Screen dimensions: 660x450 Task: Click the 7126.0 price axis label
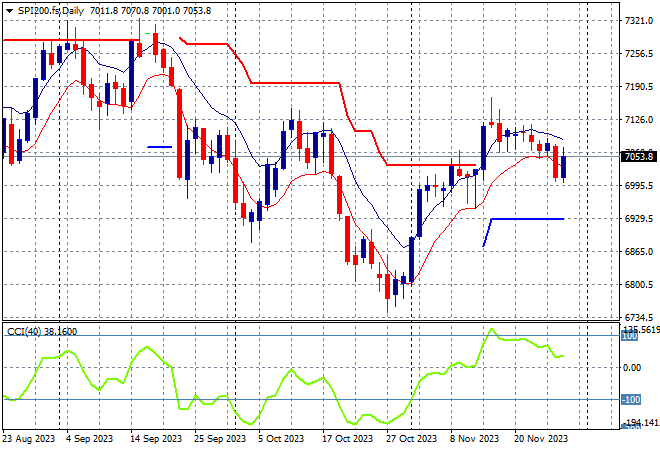click(x=639, y=120)
